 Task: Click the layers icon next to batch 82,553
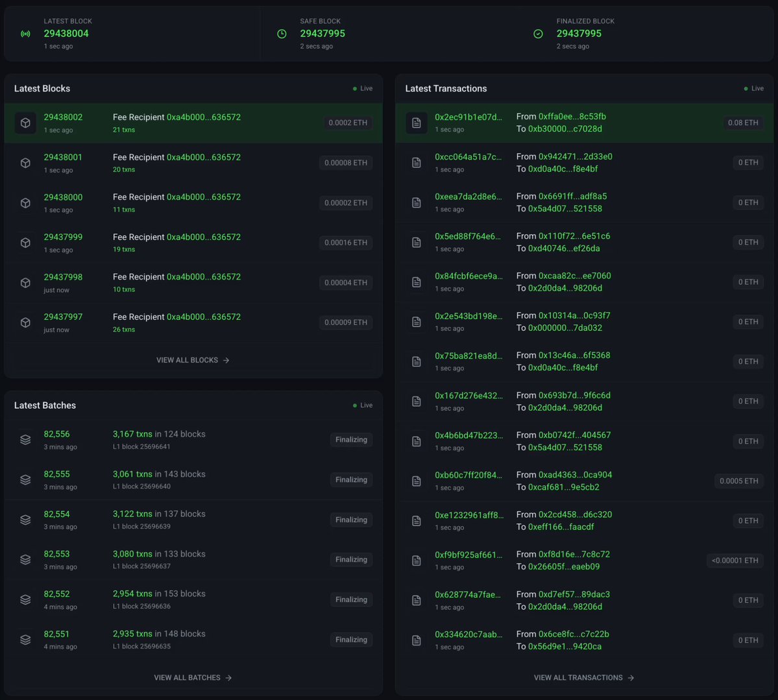pos(25,560)
